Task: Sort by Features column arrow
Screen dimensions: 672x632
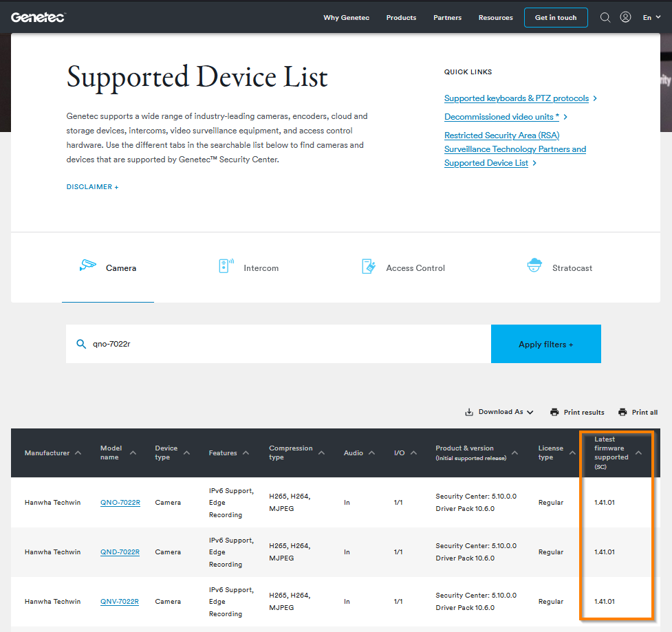Action: pos(246,453)
